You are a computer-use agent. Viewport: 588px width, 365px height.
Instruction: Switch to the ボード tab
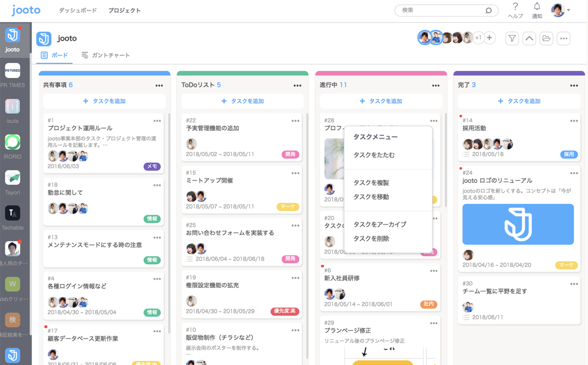point(54,55)
